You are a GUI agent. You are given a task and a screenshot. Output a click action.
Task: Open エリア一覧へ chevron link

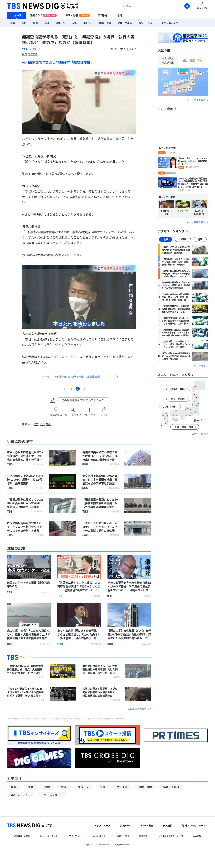pos(200,434)
